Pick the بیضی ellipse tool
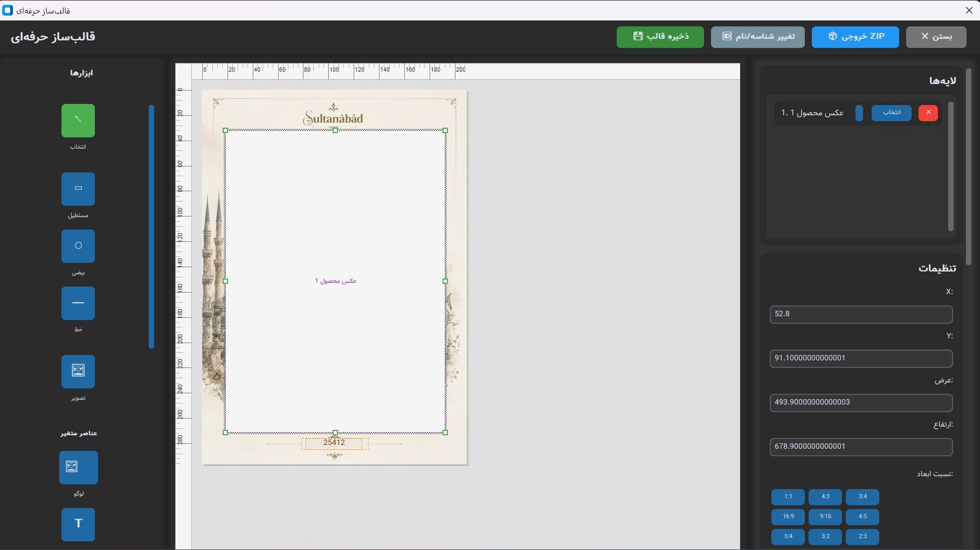The height and width of the screenshot is (550, 980). (78, 246)
